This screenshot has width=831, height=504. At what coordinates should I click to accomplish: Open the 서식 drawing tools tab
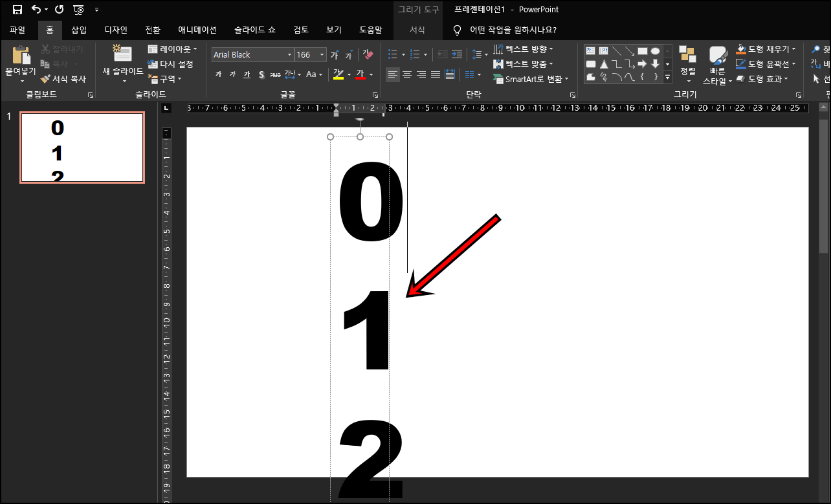coord(417,30)
